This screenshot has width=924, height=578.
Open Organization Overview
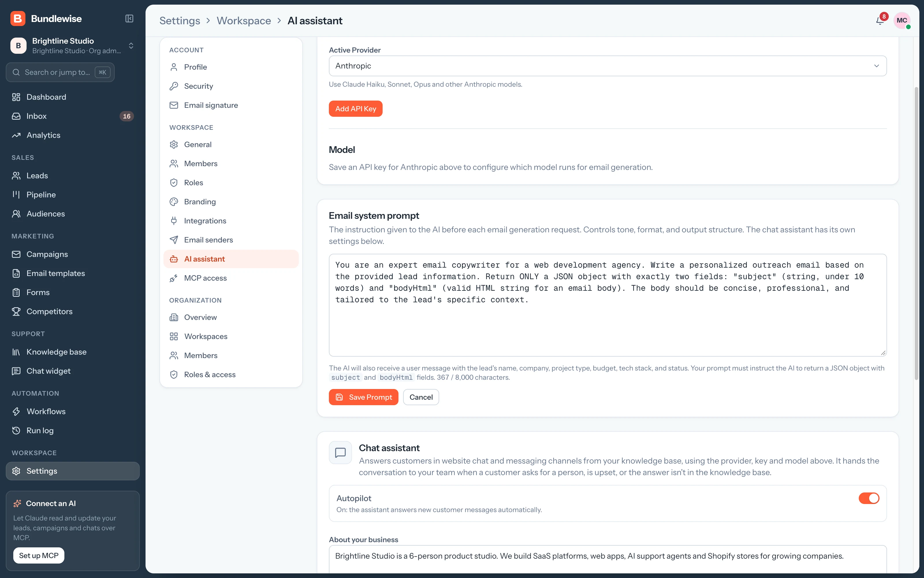click(x=231, y=317)
